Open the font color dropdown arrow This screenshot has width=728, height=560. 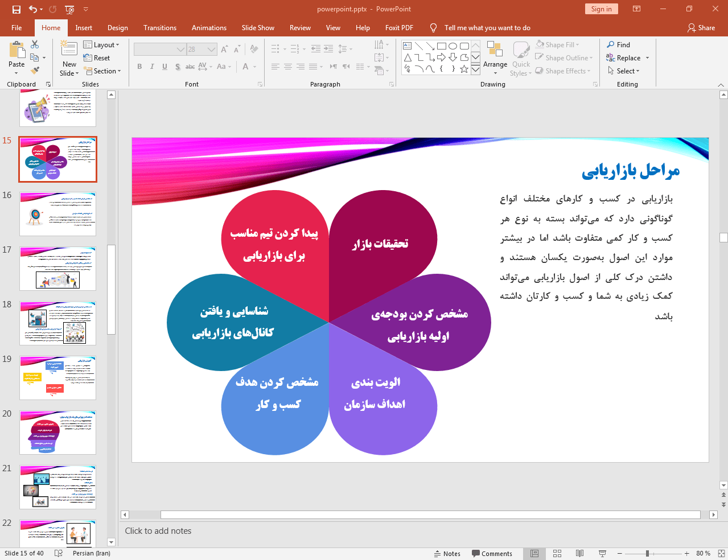[x=254, y=67]
